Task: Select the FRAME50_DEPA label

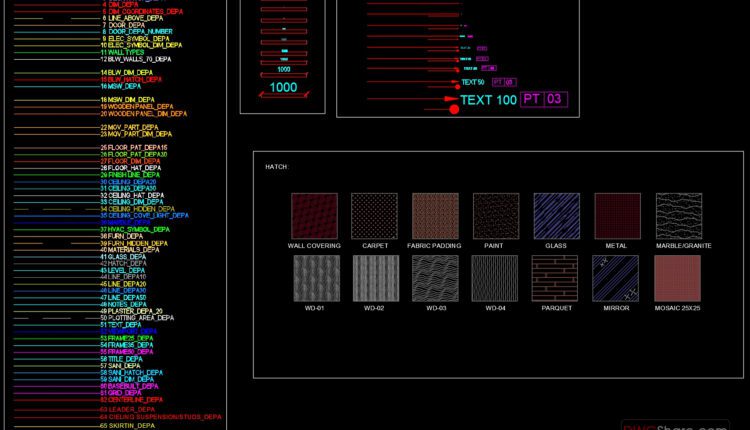Action: click(x=131, y=352)
